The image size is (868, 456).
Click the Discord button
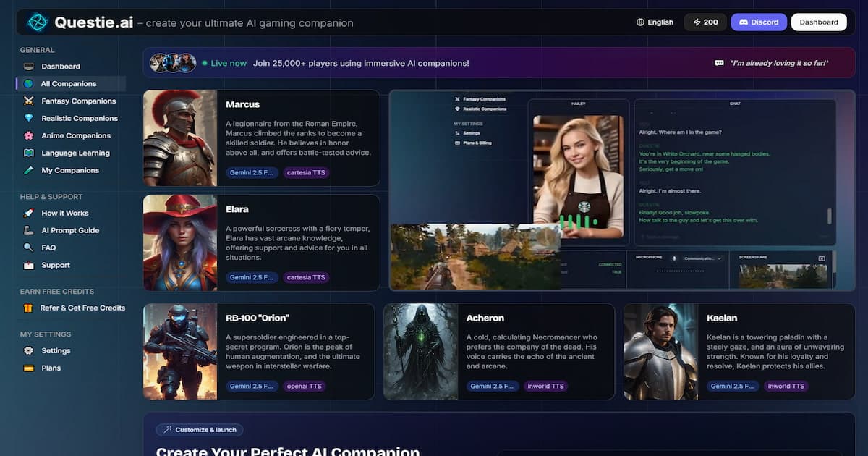coord(757,22)
